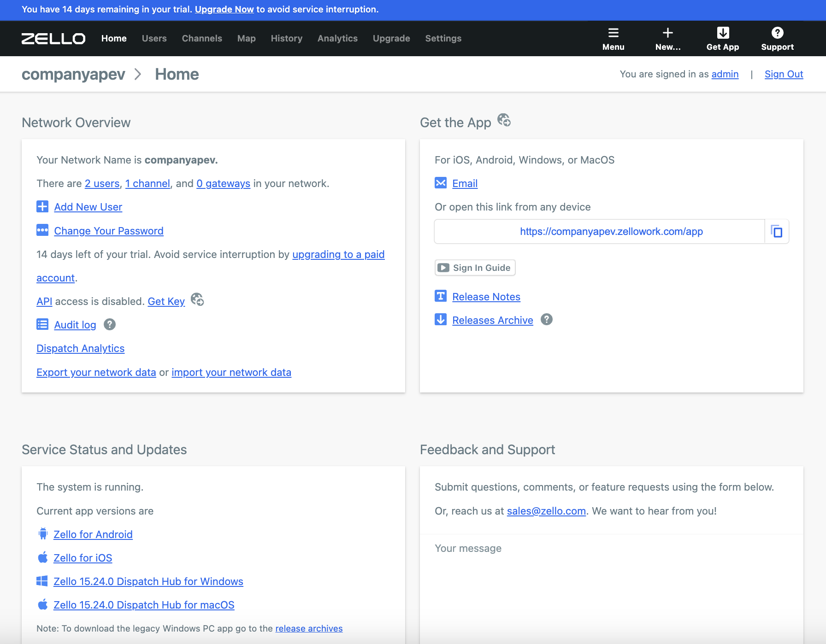Click the globe icon next to Get Key
The height and width of the screenshot is (644, 826).
pyautogui.click(x=197, y=299)
